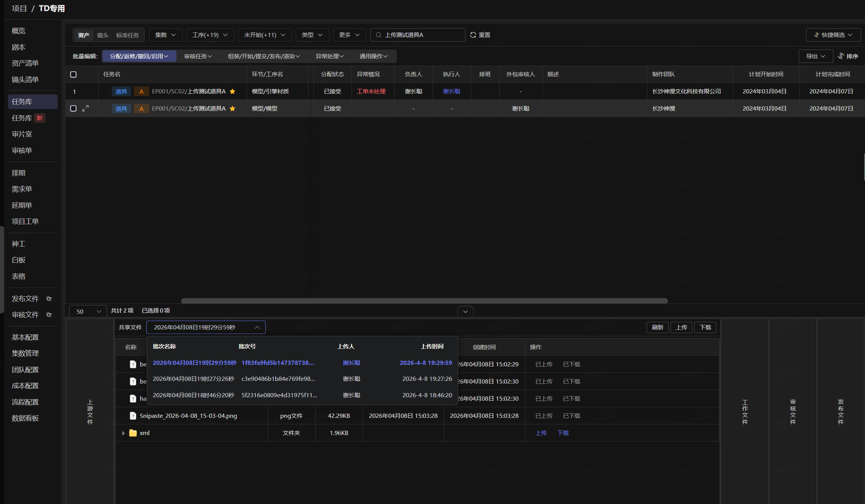Click the xml folder icon
This screenshot has width=865, height=504.
click(x=133, y=433)
